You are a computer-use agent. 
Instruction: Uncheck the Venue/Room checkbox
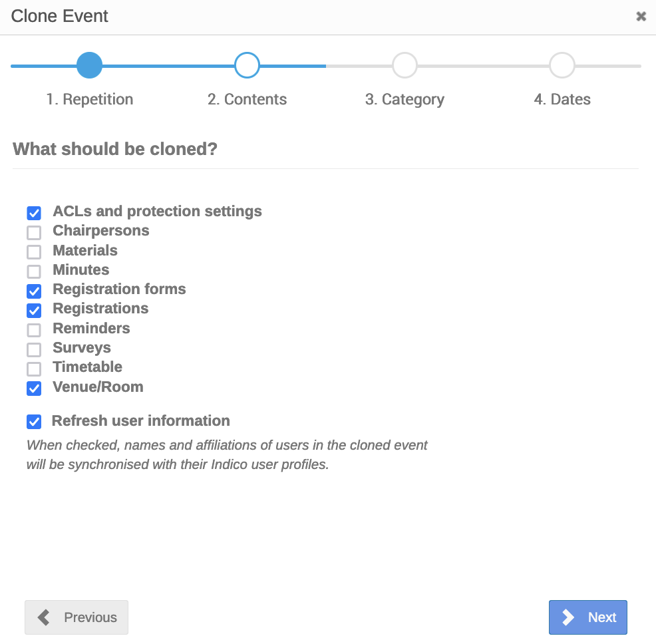34,389
